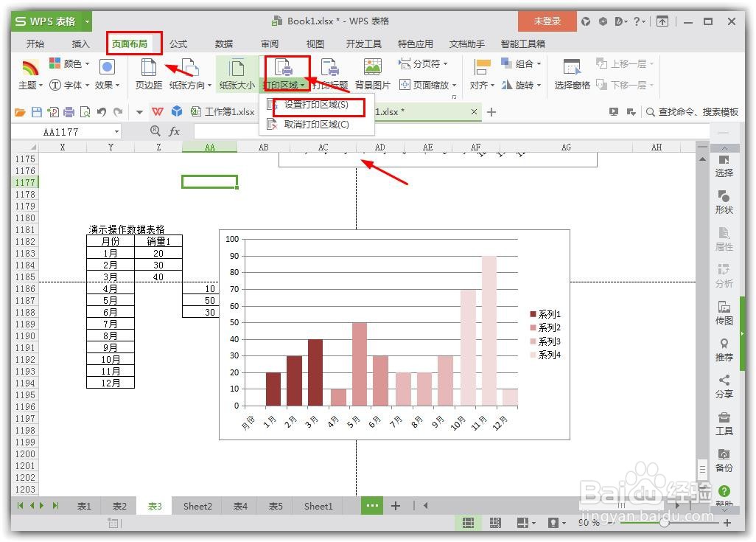
Task: Switch to the Insert (插入) ribbon tab
Action: (80, 44)
